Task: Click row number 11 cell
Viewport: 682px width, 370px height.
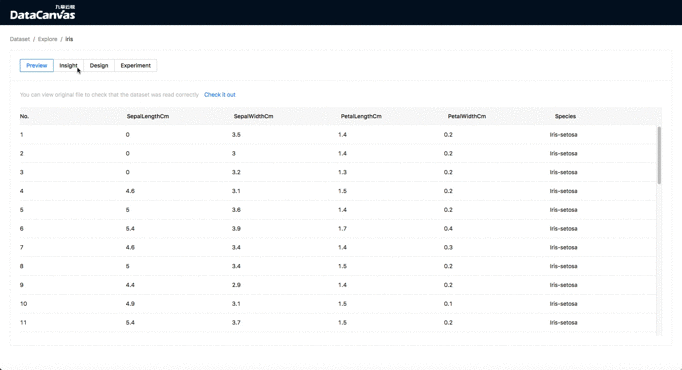Action: coord(23,323)
